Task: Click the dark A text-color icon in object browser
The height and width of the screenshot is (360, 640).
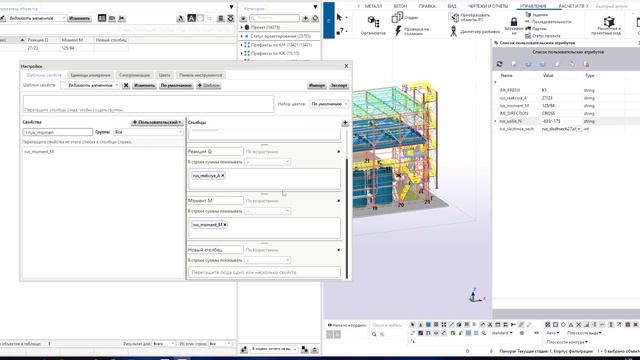Action: tap(191, 18)
